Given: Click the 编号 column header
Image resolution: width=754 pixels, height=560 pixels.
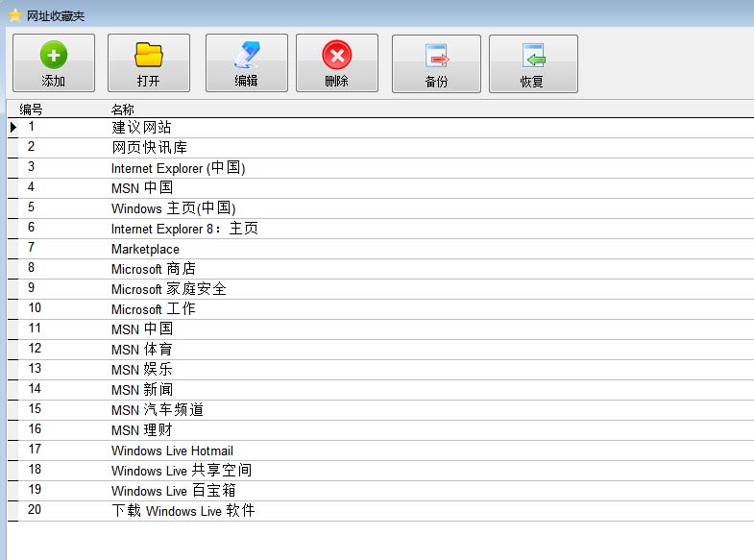Looking at the screenshot, I should click(32, 110).
